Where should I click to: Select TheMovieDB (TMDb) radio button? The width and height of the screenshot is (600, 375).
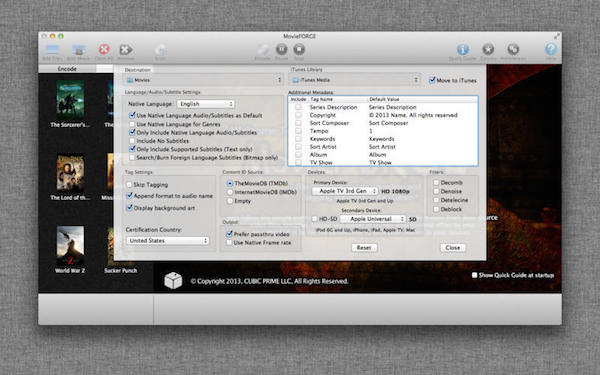[230, 183]
